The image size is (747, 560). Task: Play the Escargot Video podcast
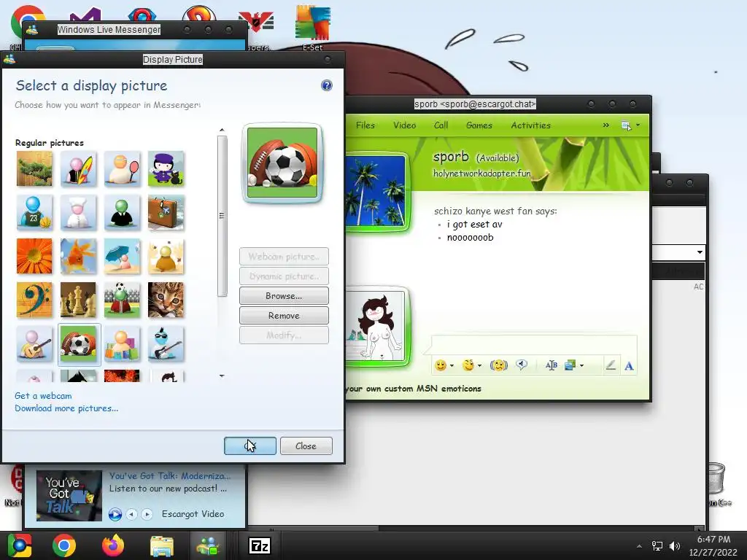(115, 514)
